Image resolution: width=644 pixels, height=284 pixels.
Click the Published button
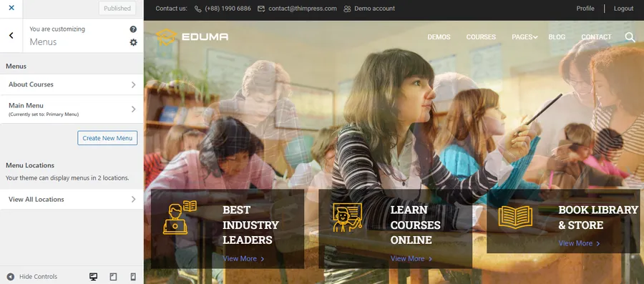click(117, 8)
